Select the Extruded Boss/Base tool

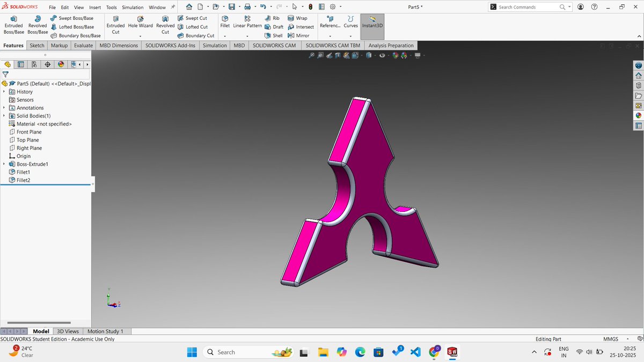click(x=14, y=25)
